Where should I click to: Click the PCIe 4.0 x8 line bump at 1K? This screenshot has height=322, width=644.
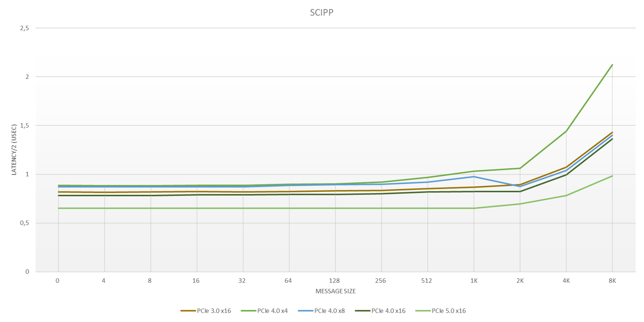pos(474,176)
